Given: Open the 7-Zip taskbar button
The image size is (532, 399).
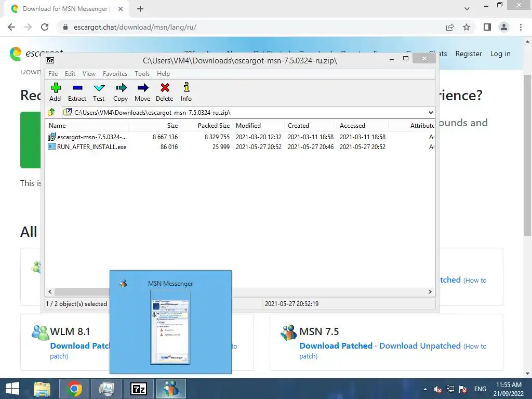Looking at the screenshot, I should click(x=138, y=389).
